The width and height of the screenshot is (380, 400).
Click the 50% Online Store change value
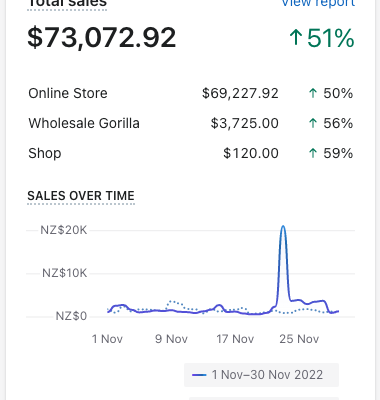coord(338,93)
